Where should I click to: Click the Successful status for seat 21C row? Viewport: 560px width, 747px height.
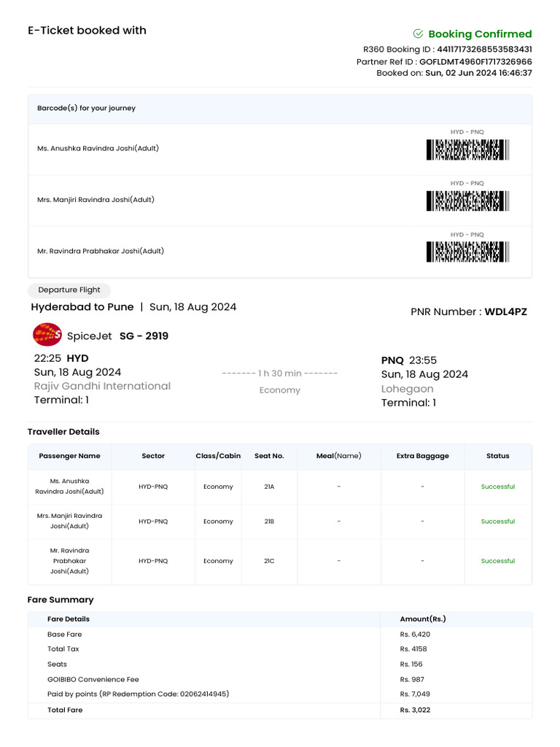[497, 561]
